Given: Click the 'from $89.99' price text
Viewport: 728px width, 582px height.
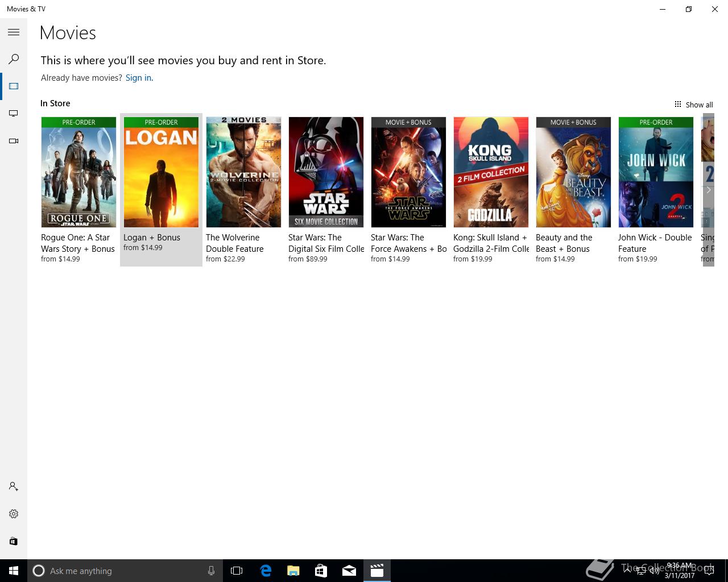Looking at the screenshot, I should 308,259.
